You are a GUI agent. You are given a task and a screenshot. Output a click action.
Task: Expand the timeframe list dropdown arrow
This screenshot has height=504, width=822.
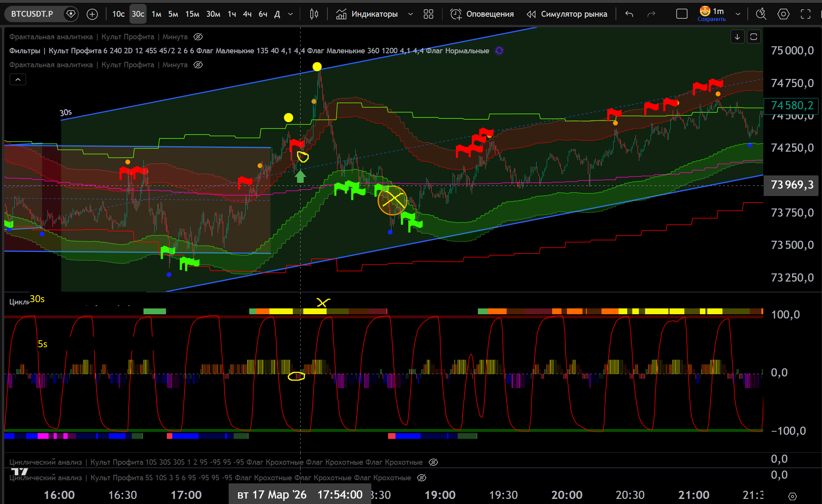pos(290,14)
